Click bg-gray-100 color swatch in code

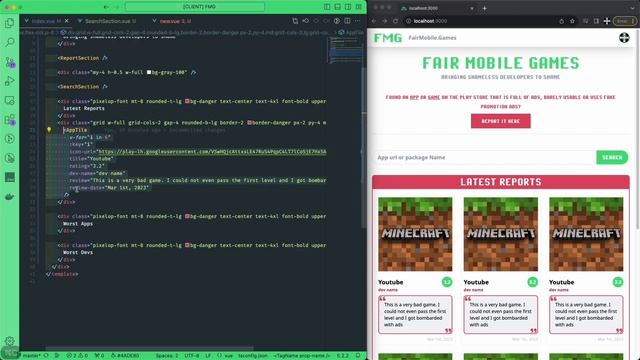[149, 72]
